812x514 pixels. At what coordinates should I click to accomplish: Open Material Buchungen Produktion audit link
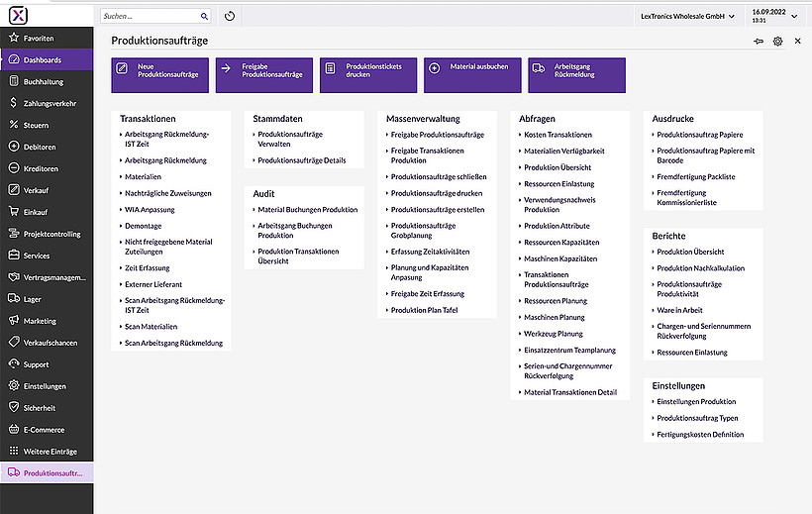coord(308,210)
